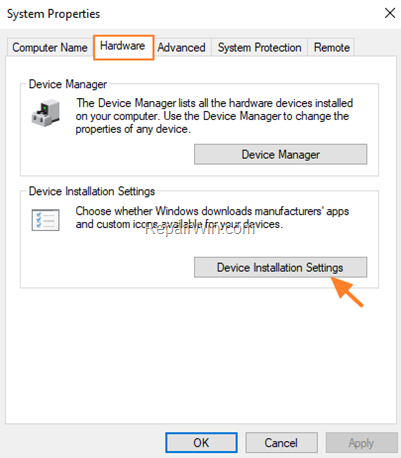Image resolution: width=401 pixels, height=458 pixels.
Task: Click the Device Manager description paragraph
Action: coord(214,116)
